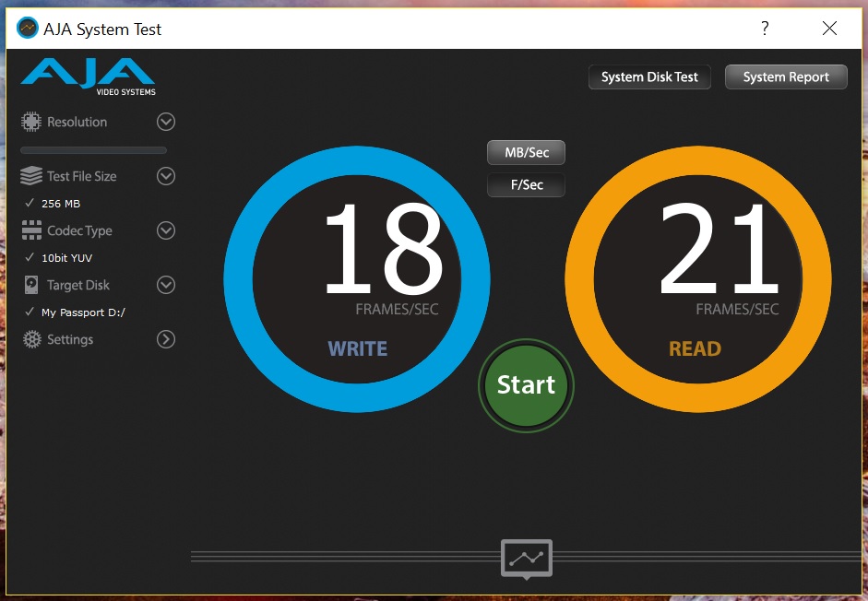Click the WRITE label text
868x601 pixels.
[358, 348]
